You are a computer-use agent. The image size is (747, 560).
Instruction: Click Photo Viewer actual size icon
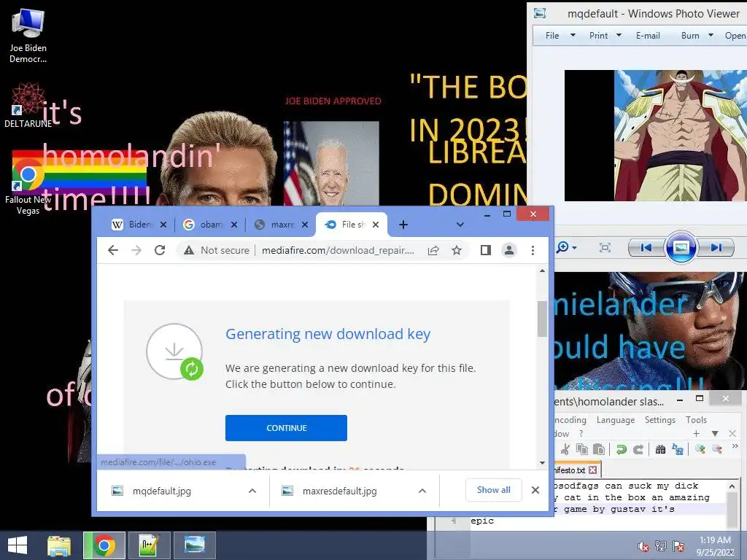click(x=605, y=248)
